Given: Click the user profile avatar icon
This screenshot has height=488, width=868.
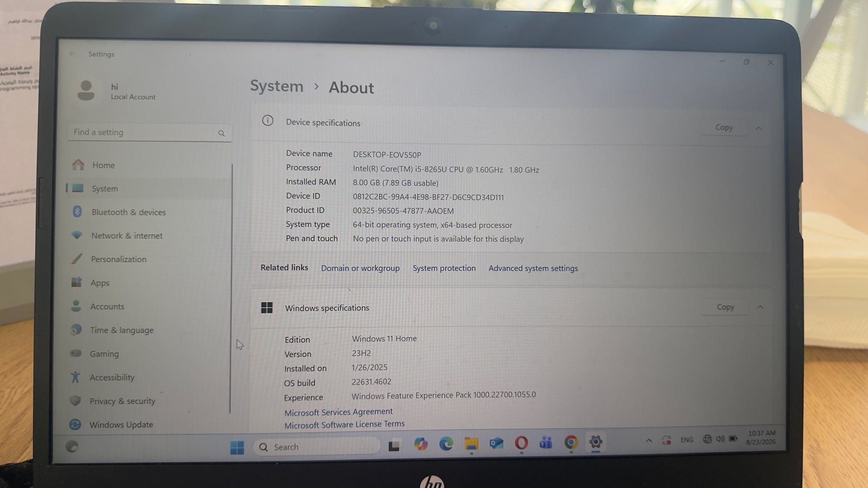Looking at the screenshot, I should 86,90.
